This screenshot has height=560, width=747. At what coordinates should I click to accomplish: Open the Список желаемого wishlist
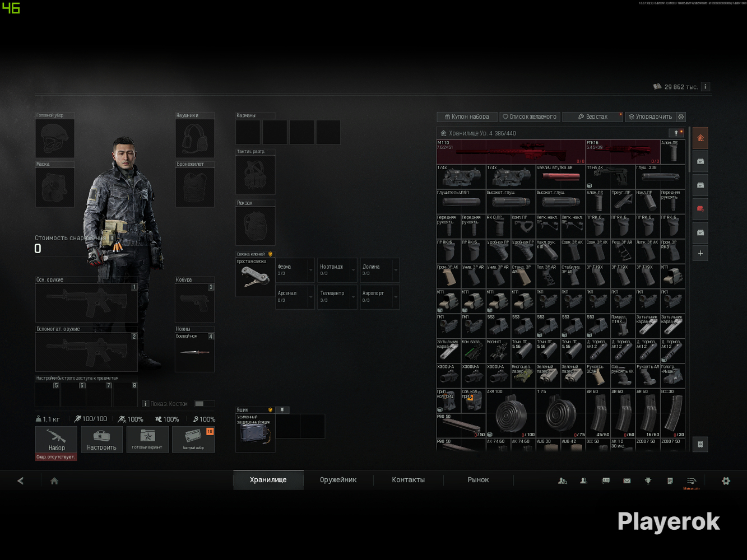tap(530, 116)
